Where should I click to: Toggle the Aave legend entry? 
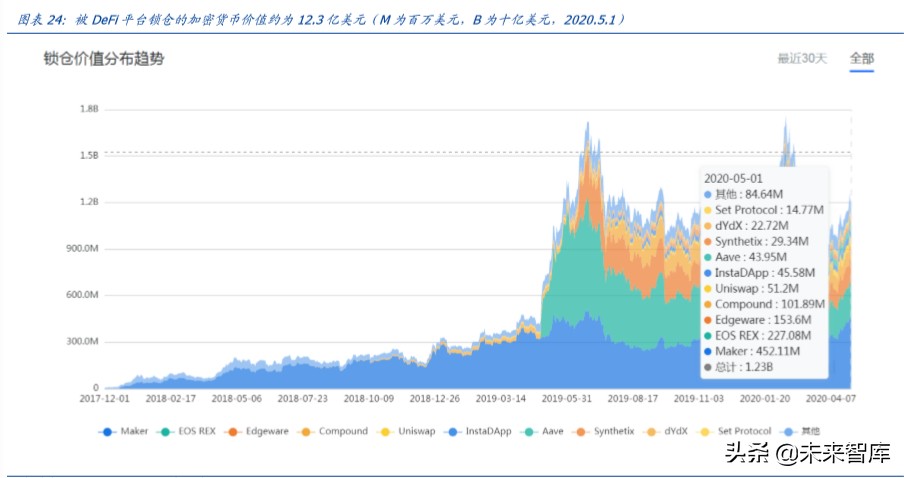tap(541, 431)
